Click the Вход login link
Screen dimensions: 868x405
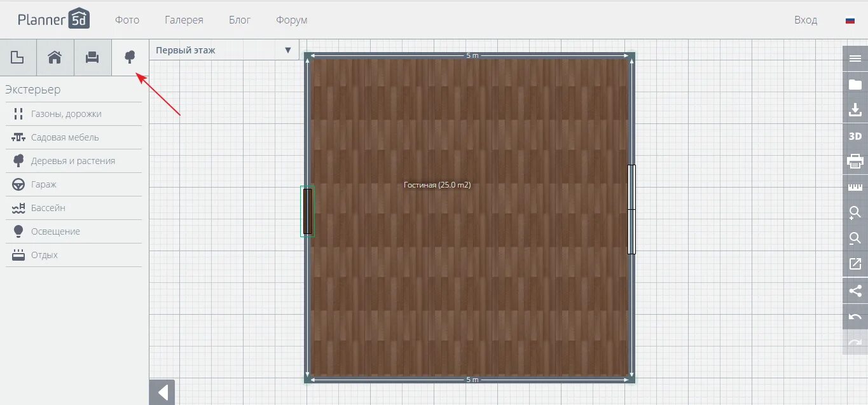806,20
